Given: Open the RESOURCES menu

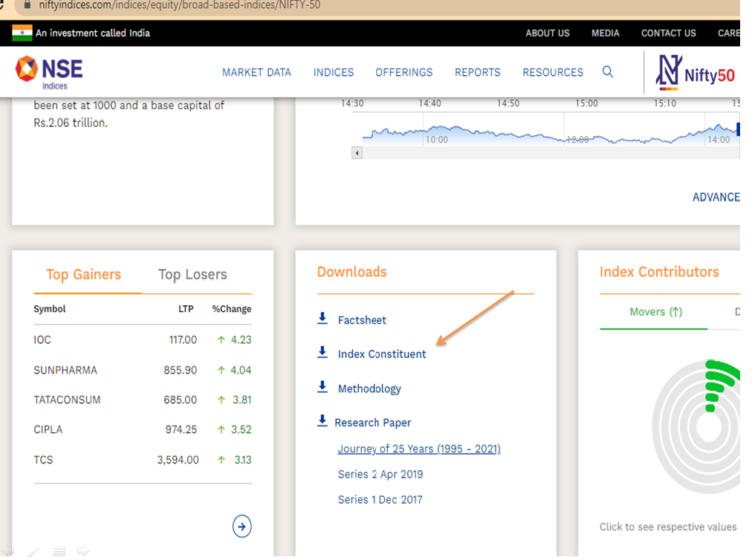Looking at the screenshot, I should coord(553,72).
